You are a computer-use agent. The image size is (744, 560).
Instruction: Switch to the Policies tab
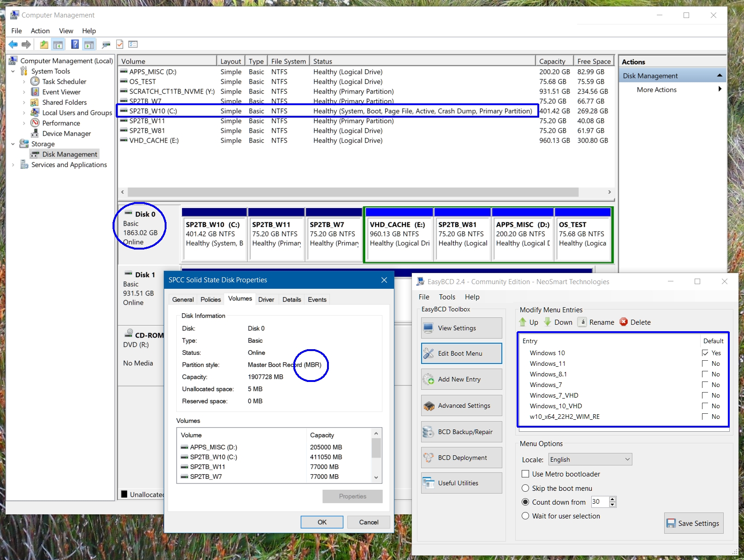(210, 299)
